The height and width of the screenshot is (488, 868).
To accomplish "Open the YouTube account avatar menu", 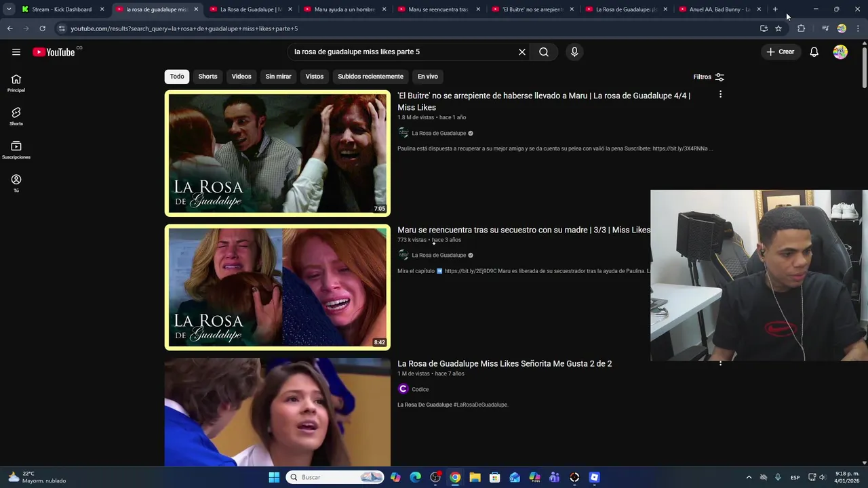I will [840, 52].
